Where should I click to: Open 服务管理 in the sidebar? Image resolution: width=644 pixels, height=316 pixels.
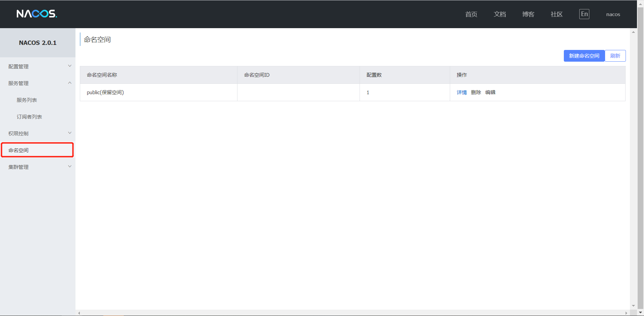[x=18, y=83]
